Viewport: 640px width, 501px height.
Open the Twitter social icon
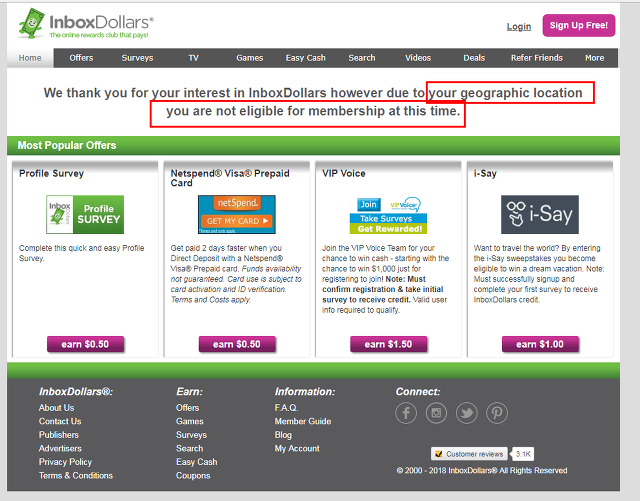point(467,413)
